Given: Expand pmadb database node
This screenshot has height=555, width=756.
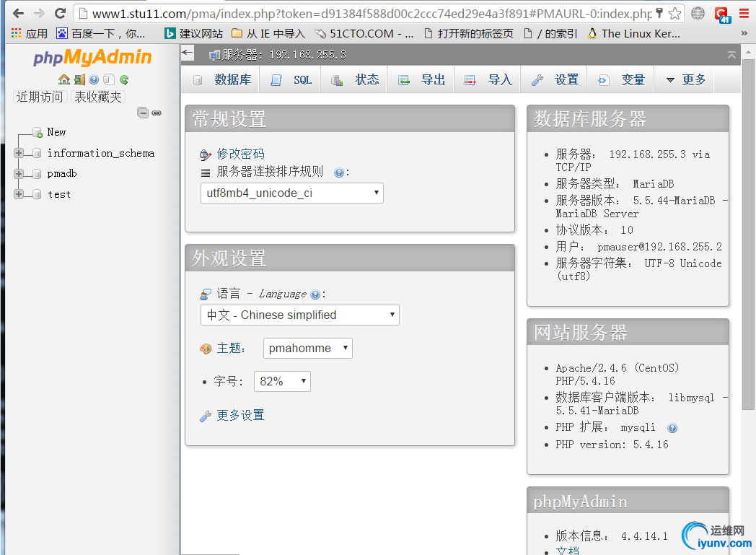Looking at the screenshot, I should pyautogui.click(x=19, y=174).
